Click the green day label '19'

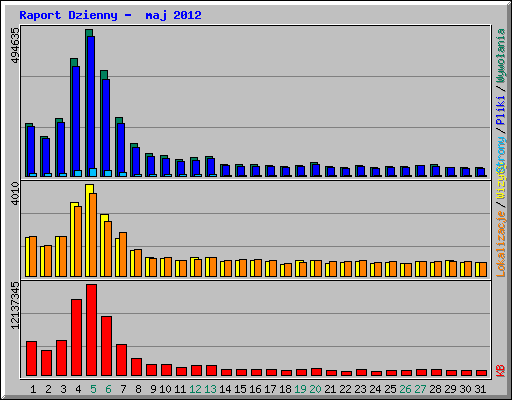click(300, 389)
